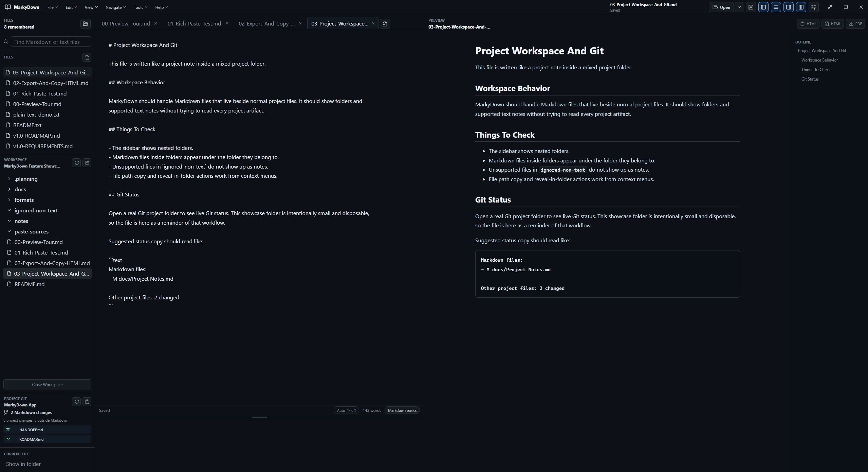Close the 01-Rich-Paste-Test.md tab
The height and width of the screenshot is (472, 868).
(227, 23)
